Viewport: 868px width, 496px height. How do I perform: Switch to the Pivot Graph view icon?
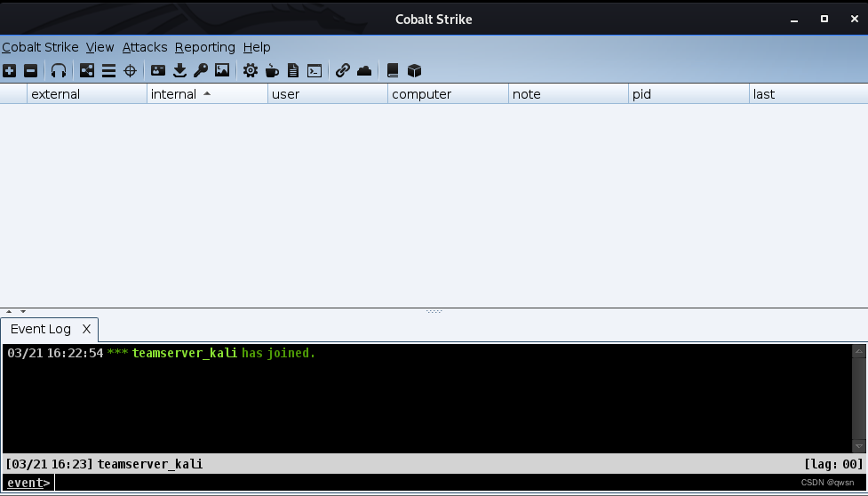point(87,70)
